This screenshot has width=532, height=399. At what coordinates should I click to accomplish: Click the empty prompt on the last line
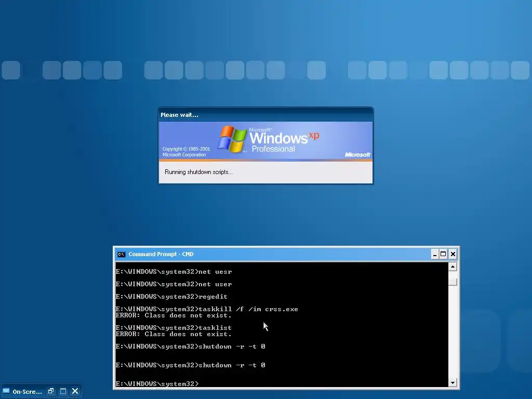[157, 384]
